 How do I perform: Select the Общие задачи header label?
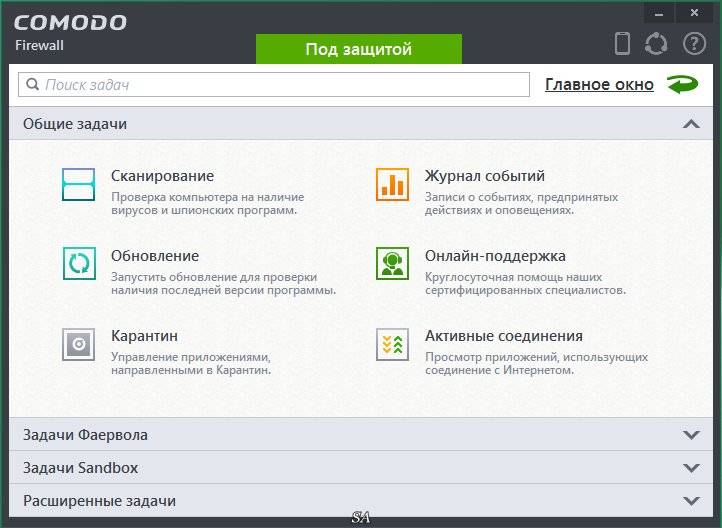pos(75,124)
